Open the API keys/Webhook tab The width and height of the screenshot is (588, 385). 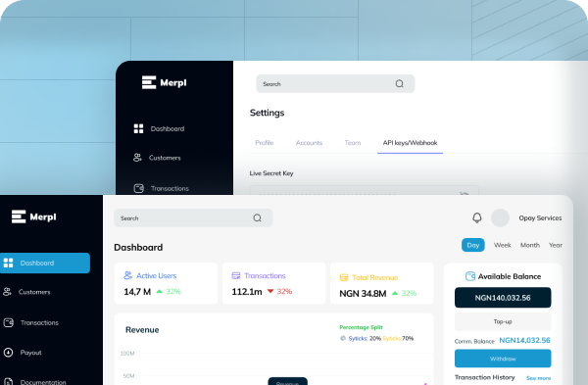tap(410, 143)
